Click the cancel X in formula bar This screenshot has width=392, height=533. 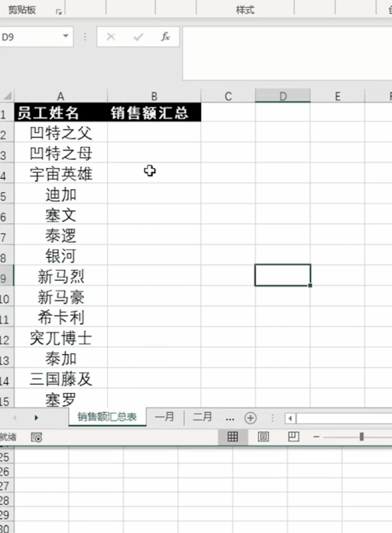[111, 37]
